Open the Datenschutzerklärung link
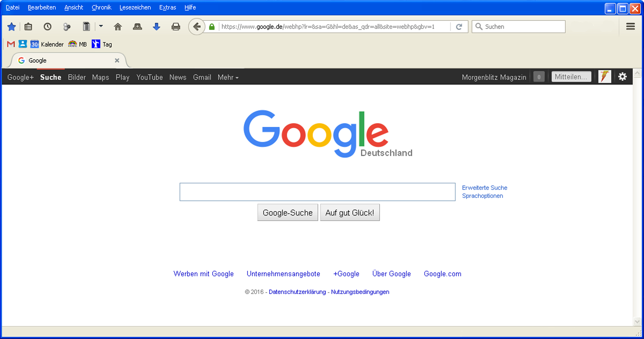The image size is (644, 339). [297, 292]
